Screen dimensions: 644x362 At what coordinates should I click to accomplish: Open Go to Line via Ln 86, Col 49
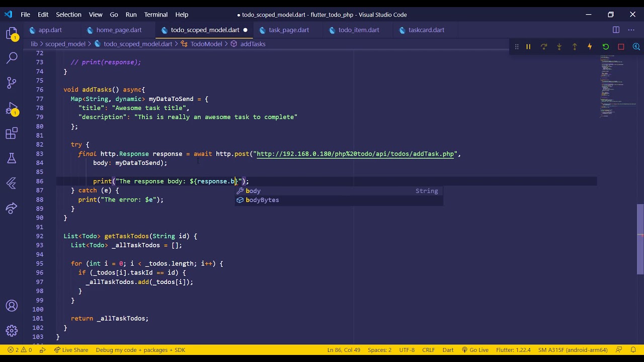point(344,350)
